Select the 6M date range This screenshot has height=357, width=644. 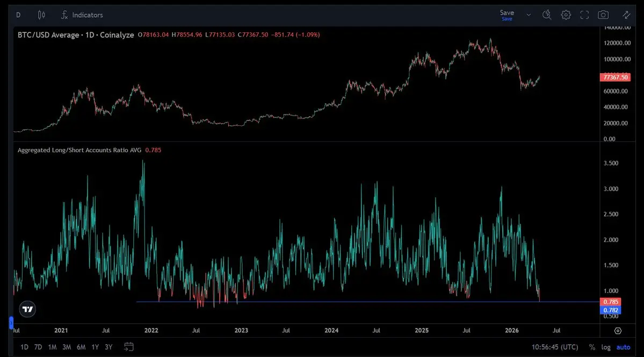[81, 347]
